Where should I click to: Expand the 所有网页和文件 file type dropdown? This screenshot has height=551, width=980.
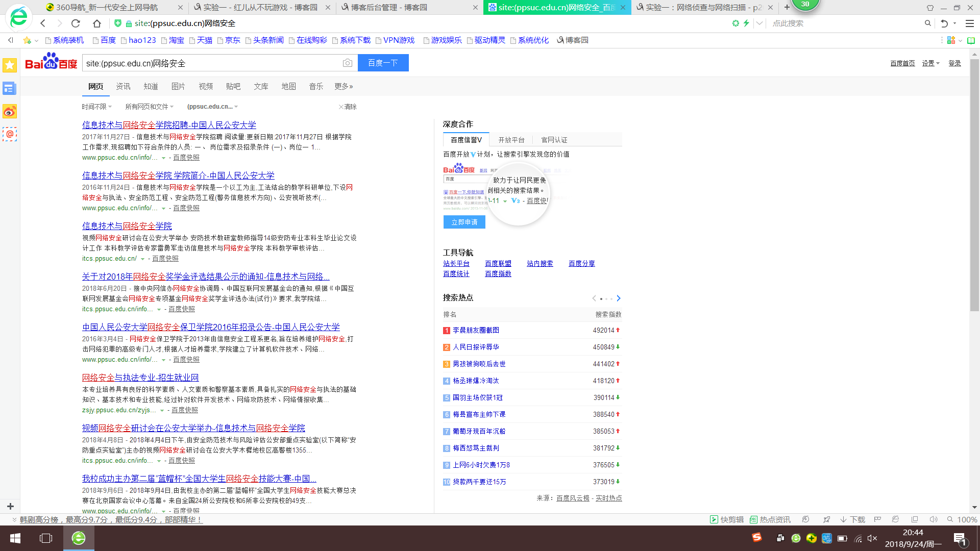click(149, 107)
